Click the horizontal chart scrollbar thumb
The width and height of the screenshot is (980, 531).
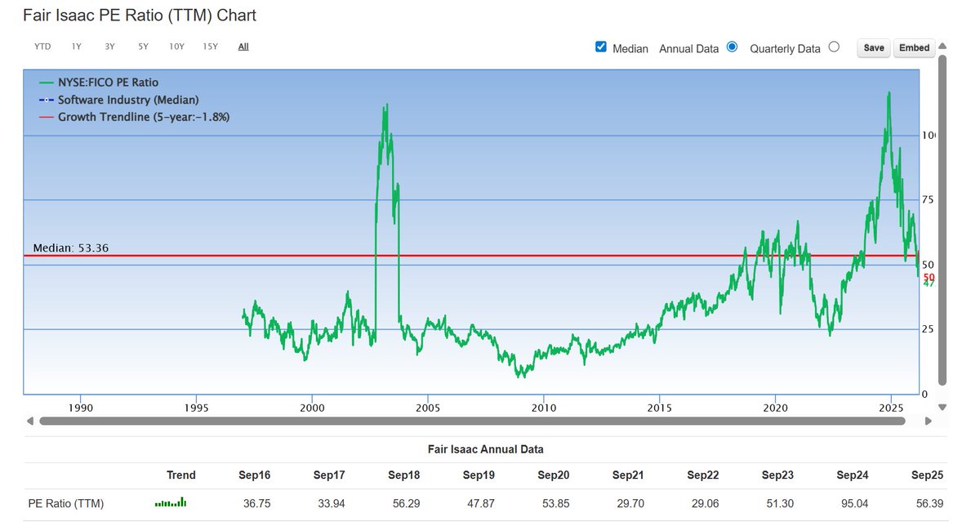pyautogui.click(x=472, y=422)
